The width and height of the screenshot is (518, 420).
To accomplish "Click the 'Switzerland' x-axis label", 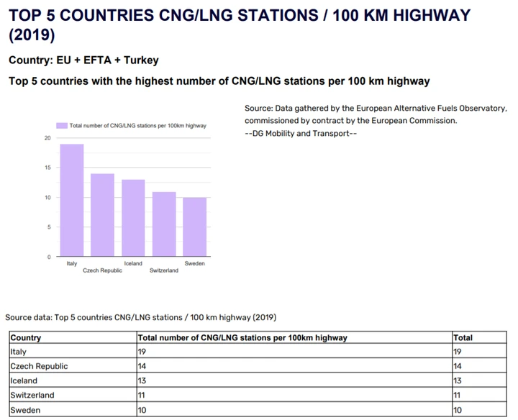I will click(164, 270).
